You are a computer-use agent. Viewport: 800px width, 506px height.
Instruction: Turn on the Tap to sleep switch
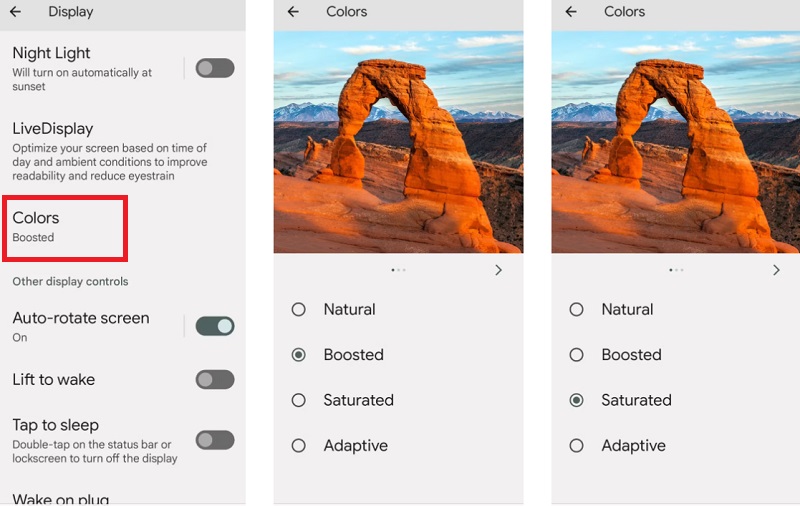click(215, 440)
